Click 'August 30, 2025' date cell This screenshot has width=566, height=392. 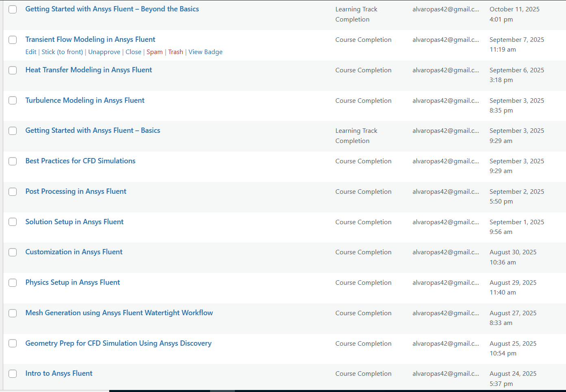pyautogui.click(x=513, y=257)
